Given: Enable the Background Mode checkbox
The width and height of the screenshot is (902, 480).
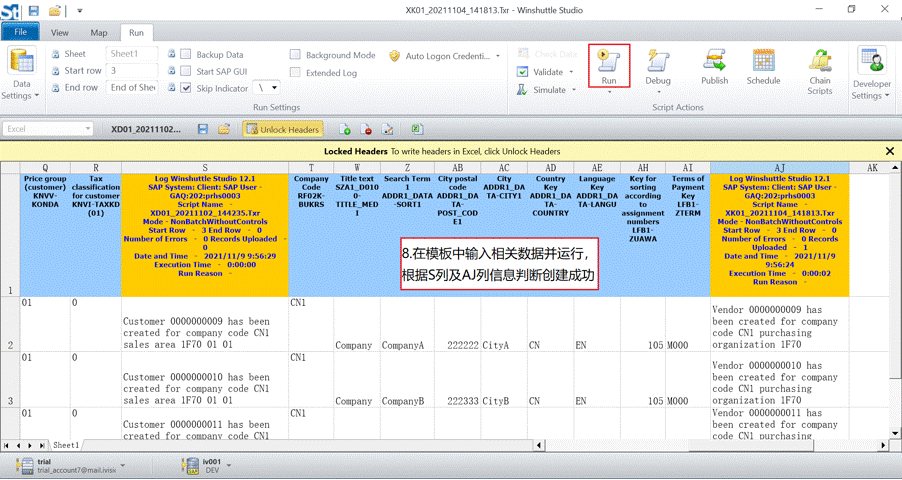Looking at the screenshot, I should click(295, 55).
